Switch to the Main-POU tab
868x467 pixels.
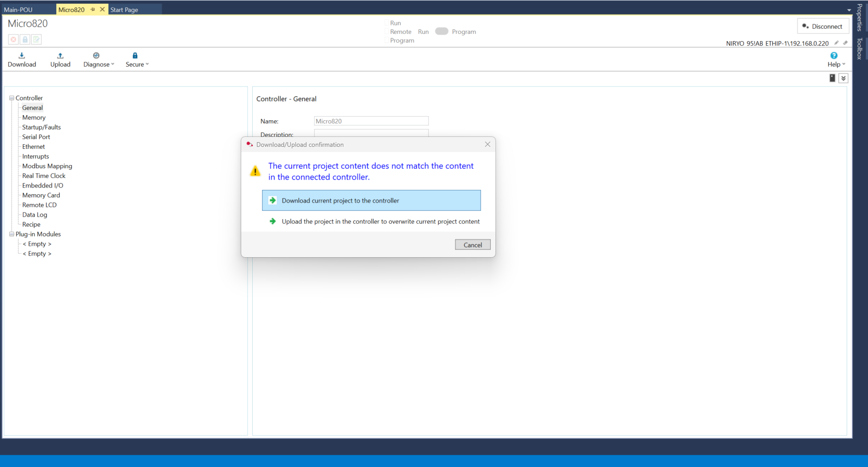18,9
